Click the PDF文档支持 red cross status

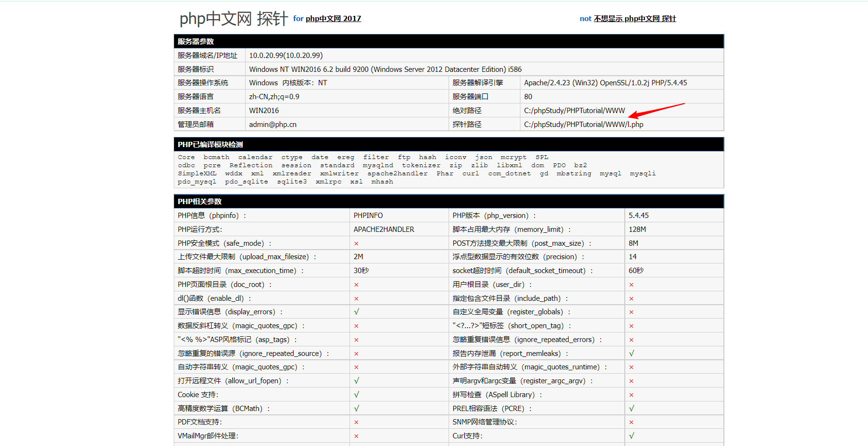coord(356,422)
